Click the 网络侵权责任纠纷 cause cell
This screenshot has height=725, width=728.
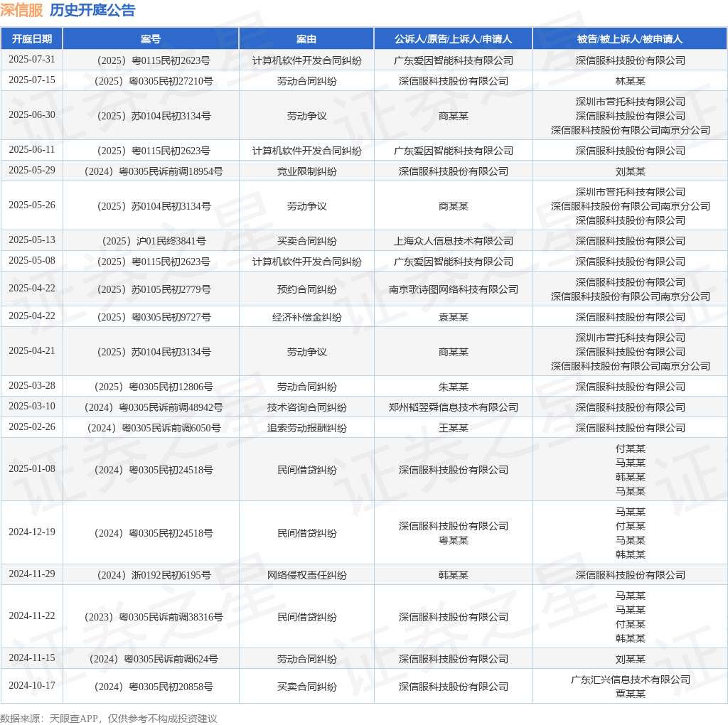(x=306, y=575)
